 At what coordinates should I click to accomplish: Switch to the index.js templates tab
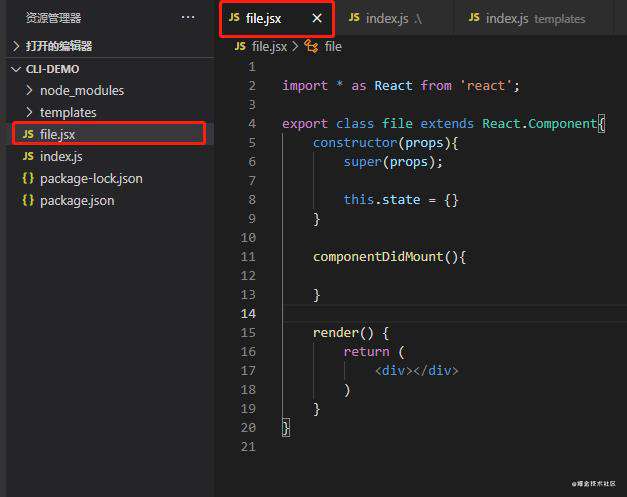533,18
